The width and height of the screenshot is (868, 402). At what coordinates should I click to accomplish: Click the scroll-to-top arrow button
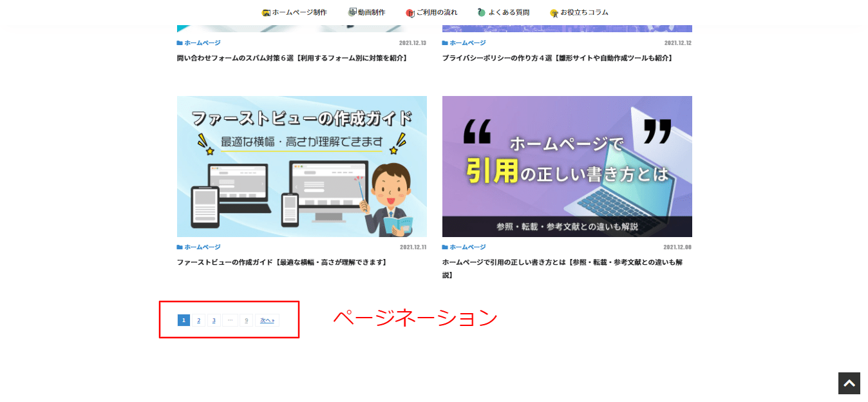click(849, 383)
